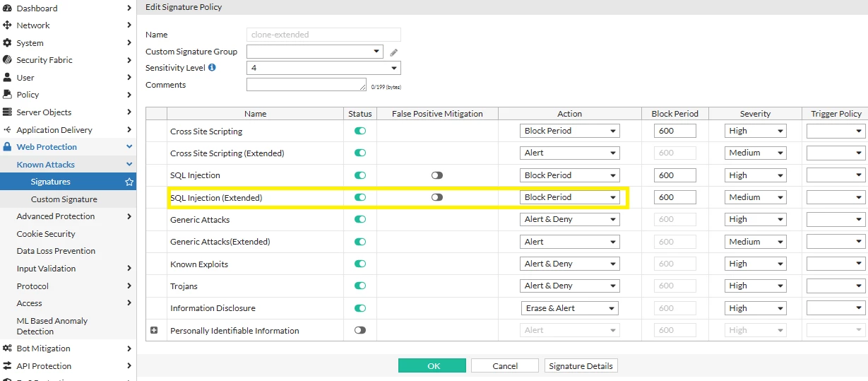
Task: Open the Known Attacks submenu
Action: click(68, 165)
